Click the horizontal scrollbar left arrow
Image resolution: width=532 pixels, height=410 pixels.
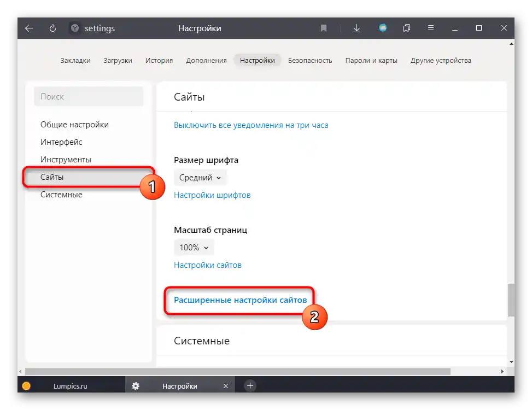coord(20,371)
